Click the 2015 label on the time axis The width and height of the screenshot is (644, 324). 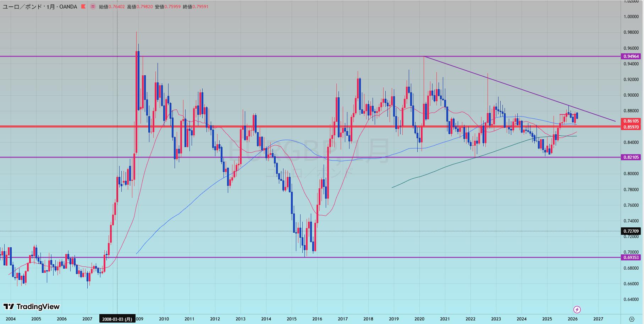point(292,319)
